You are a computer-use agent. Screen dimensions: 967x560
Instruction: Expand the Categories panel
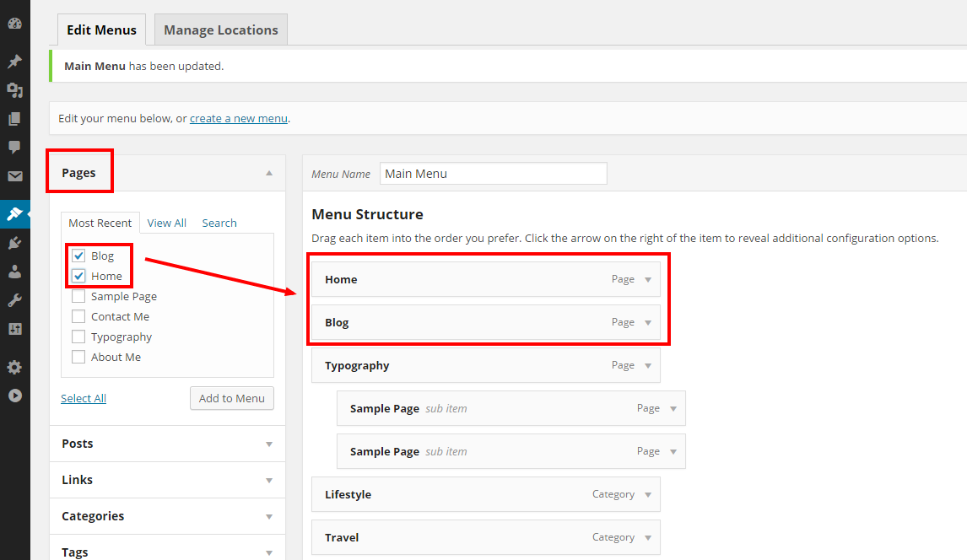[268, 515]
